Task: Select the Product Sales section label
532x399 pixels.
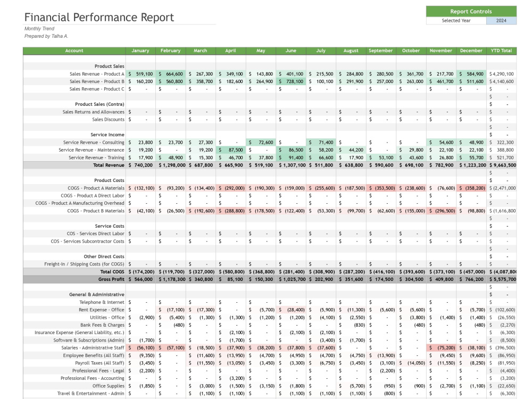Action: coord(109,66)
